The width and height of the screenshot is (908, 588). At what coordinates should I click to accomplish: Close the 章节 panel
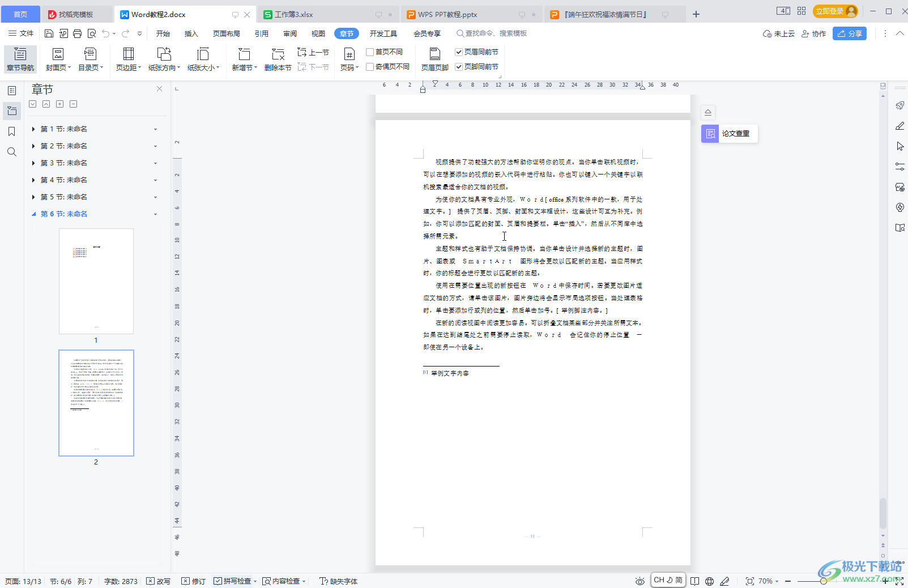pyautogui.click(x=159, y=89)
